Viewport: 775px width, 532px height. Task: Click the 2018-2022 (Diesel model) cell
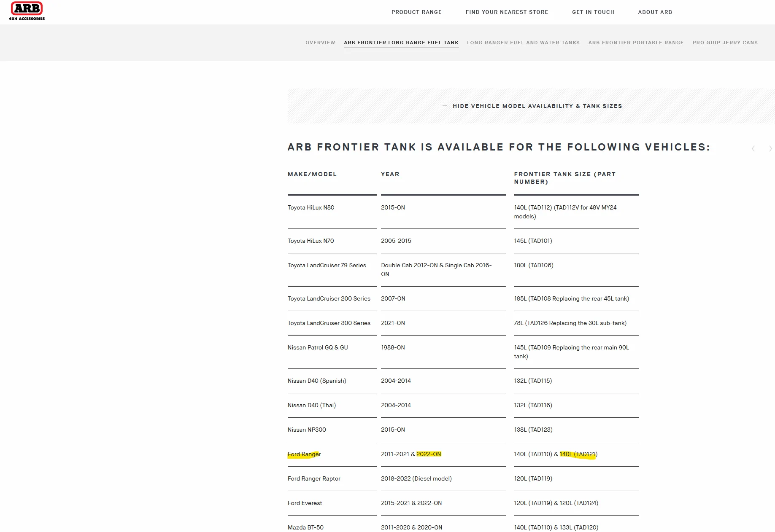point(416,478)
